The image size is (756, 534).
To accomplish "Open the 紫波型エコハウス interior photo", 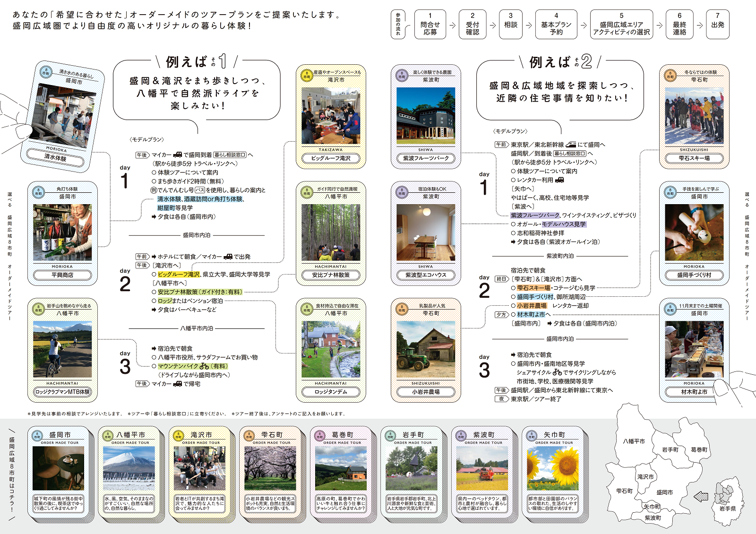I will 426,233.
